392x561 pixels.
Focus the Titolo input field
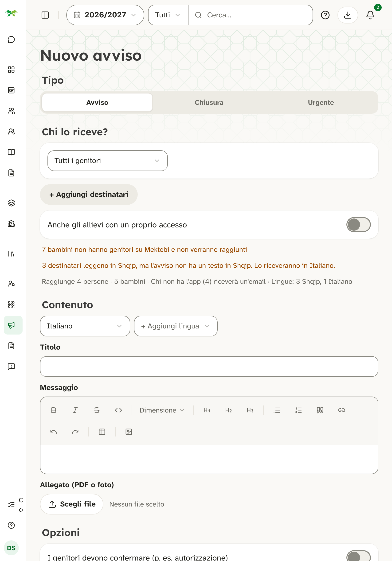click(209, 366)
